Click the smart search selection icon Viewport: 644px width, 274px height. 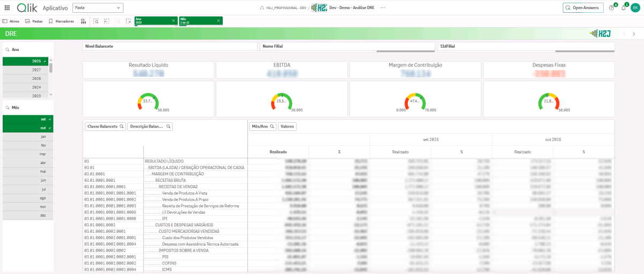[96, 21]
